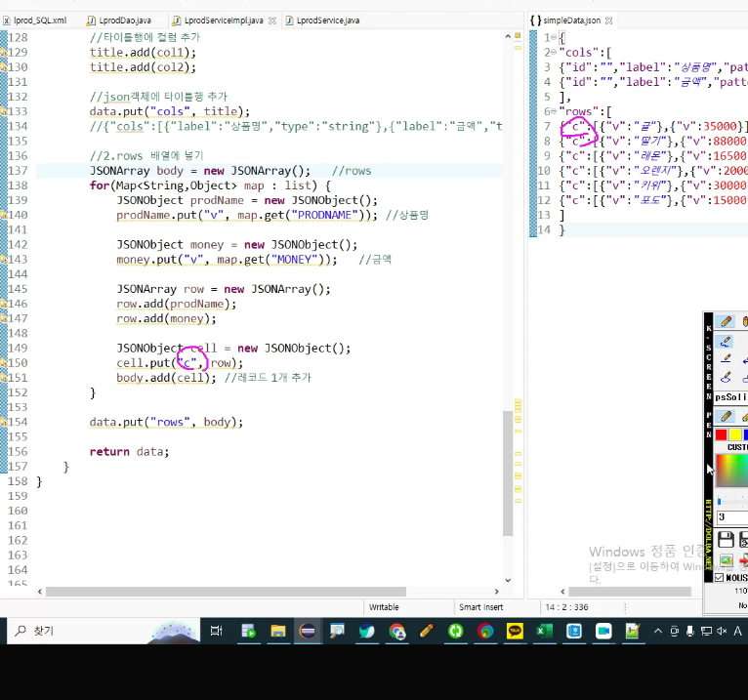
Task: Open the pencil app in the taskbar
Action: tap(426, 631)
